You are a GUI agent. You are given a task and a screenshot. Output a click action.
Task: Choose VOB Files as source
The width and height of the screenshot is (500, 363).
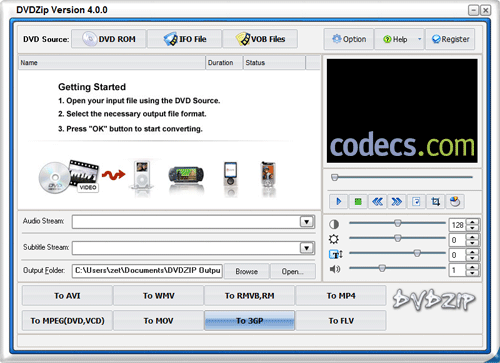[260, 39]
